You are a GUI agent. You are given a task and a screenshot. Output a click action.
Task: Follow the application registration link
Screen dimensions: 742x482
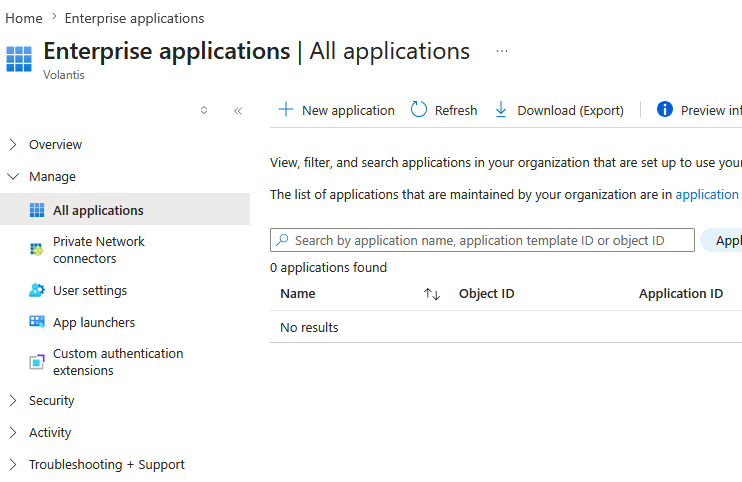707,194
